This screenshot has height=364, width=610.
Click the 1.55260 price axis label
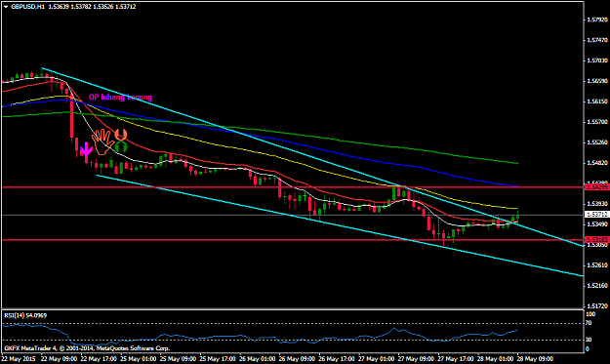tap(598, 142)
